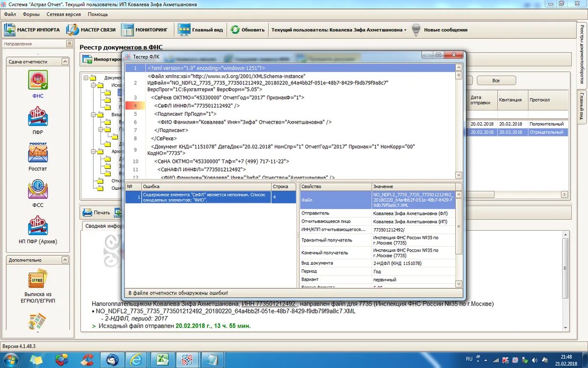588x368 pixels.
Task: Open the Формы menu
Action: [x=31, y=14]
